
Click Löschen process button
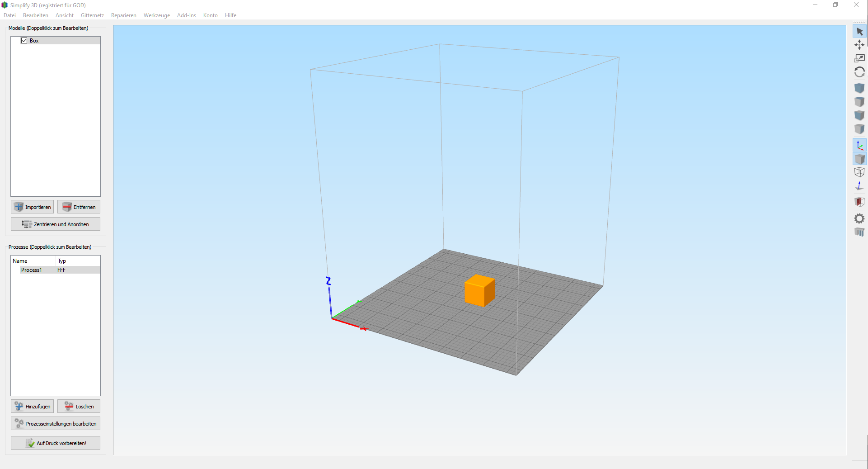[x=79, y=406]
